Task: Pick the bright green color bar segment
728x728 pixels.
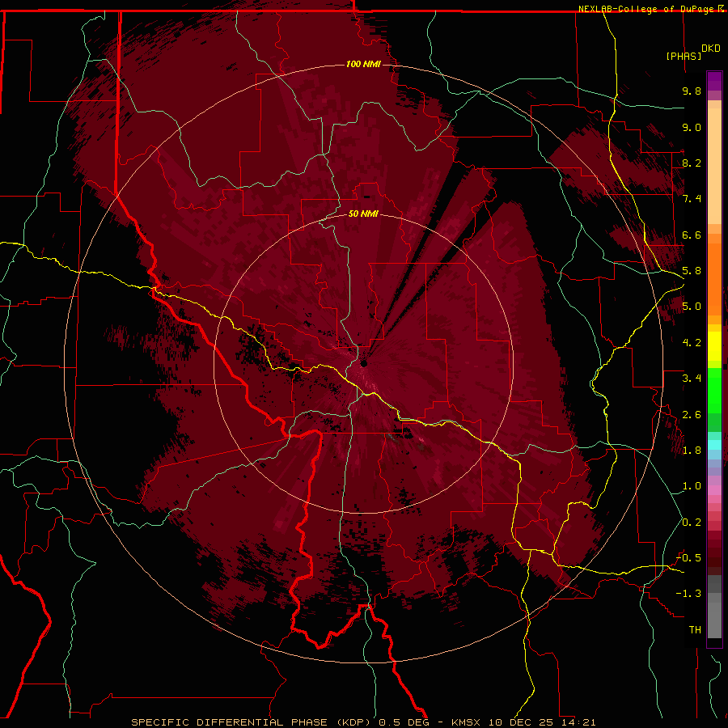Action: [714, 392]
